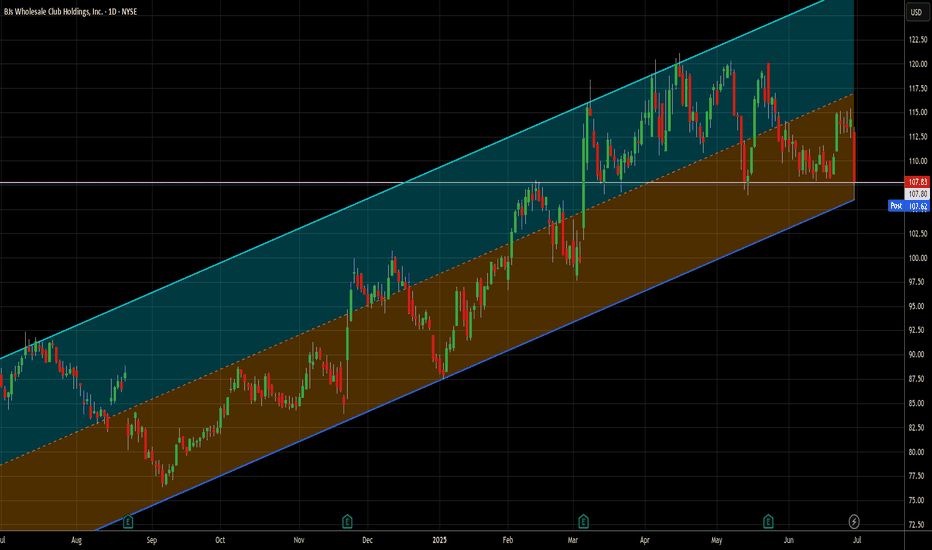Click the 2025 label on the time axis
Viewport: 932px width, 550px height.
pos(439,540)
